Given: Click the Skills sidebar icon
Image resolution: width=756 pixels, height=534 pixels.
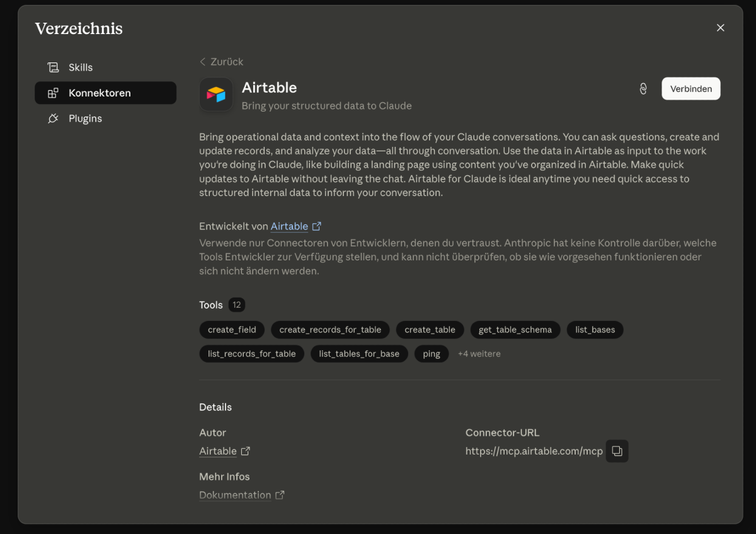Looking at the screenshot, I should point(54,67).
